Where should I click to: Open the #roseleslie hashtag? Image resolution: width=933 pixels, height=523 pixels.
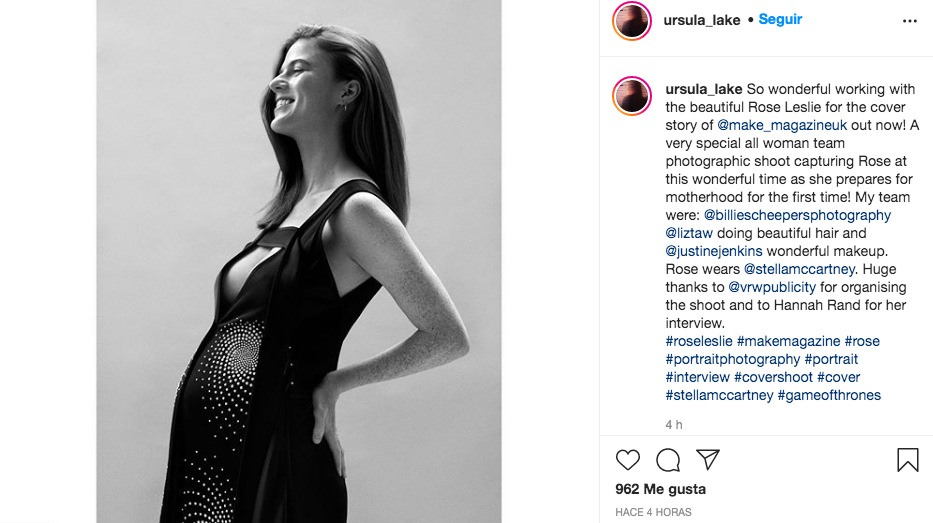699,341
